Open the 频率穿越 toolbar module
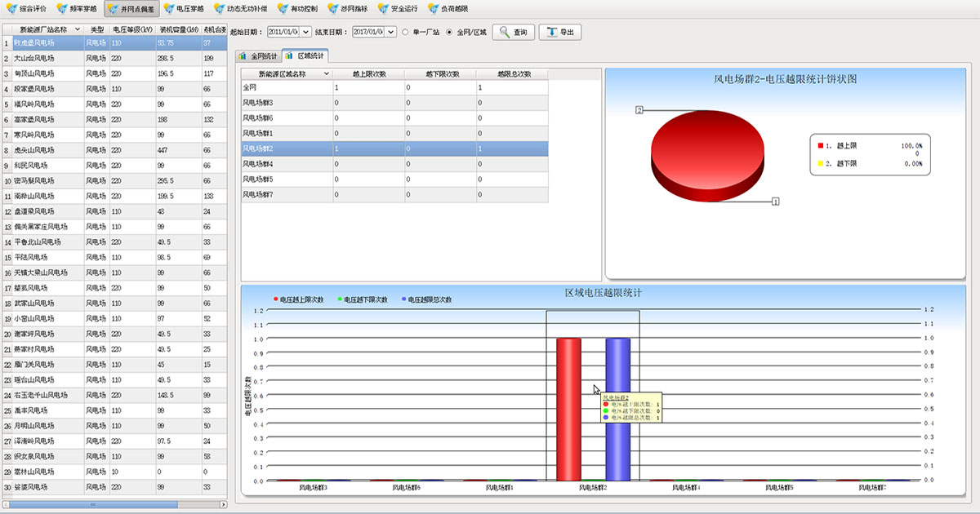This screenshot has width=980, height=514. click(x=78, y=8)
